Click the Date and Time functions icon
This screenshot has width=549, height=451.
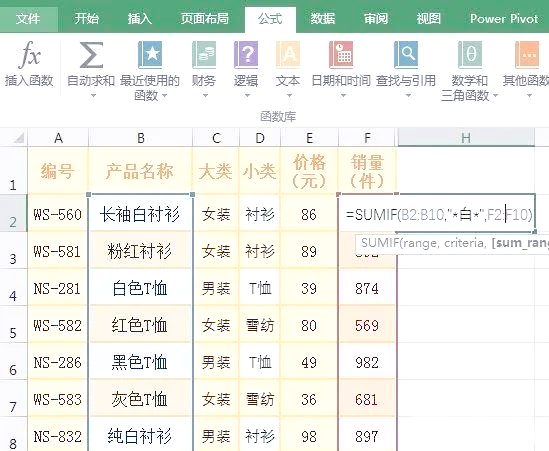point(341,55)
